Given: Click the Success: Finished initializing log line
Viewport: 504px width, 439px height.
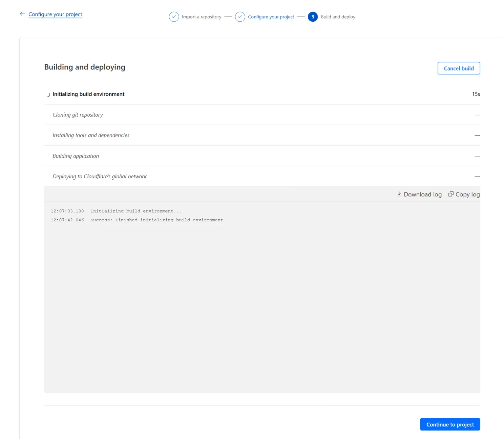Looking at the screenshot, I should coord(157,220).
